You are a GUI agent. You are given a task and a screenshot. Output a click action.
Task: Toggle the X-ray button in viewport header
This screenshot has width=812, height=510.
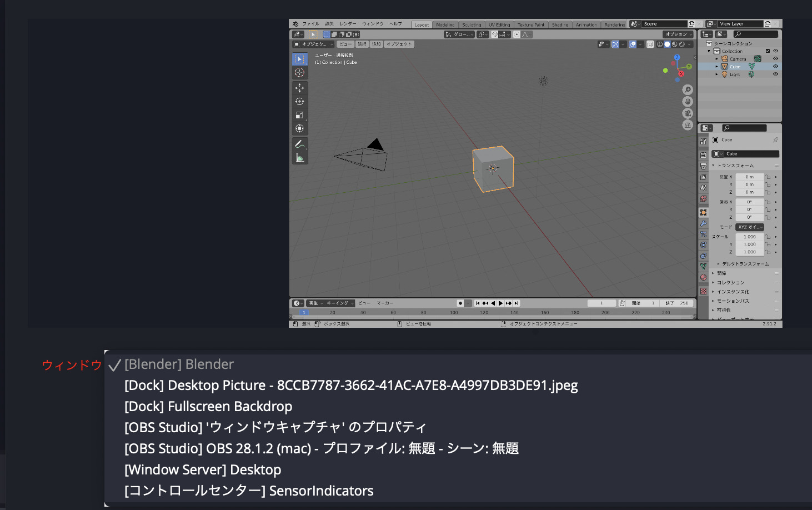click(x=650, y=44)
